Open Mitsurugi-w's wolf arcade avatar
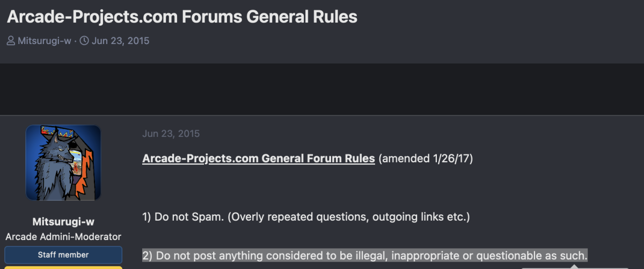The height and width of the screenshot is (269, 644). 63,163
